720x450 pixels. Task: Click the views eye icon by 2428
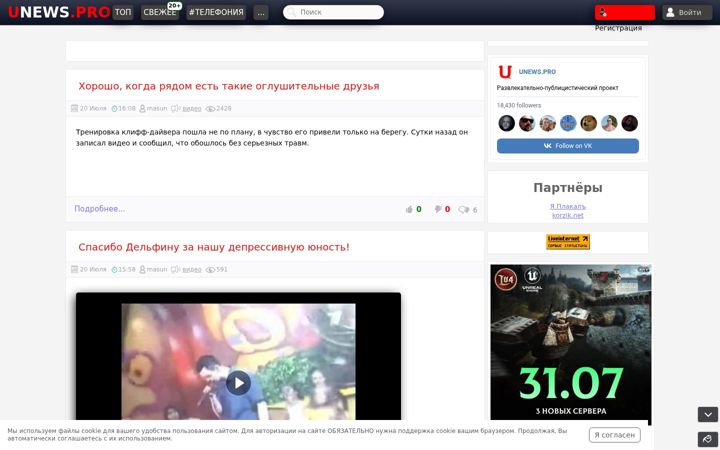(210, 109)
